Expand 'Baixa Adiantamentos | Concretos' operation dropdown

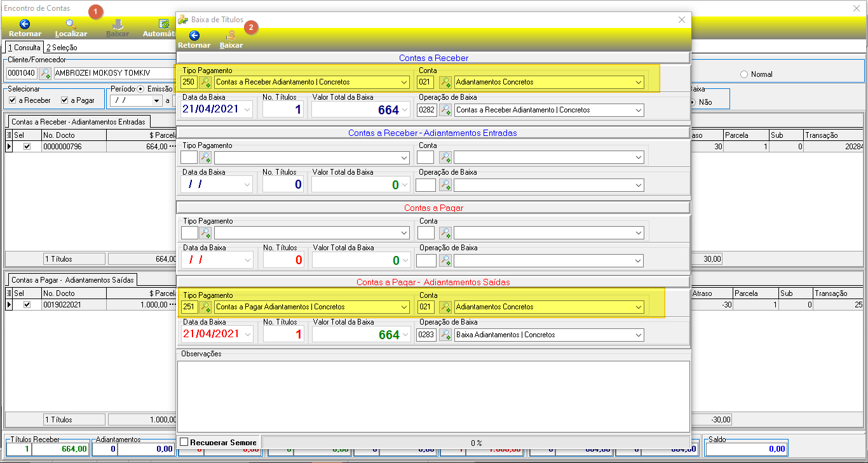[638, 335]
